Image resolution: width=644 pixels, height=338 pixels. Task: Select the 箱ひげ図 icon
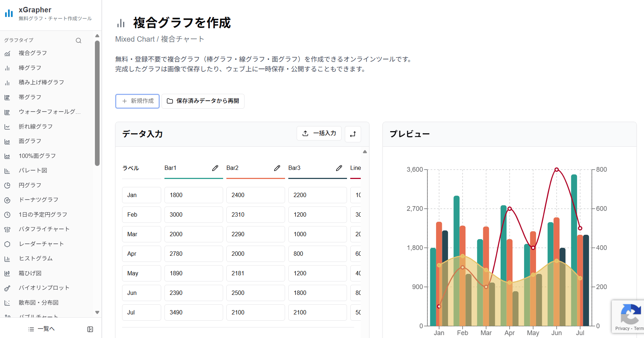8,273
